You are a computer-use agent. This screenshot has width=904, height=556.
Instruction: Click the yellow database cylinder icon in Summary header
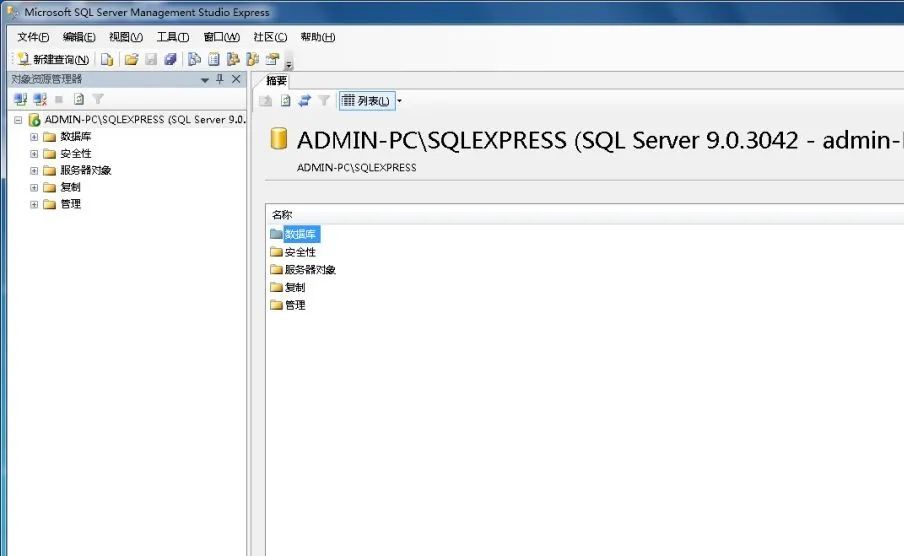tap(278, 139)
